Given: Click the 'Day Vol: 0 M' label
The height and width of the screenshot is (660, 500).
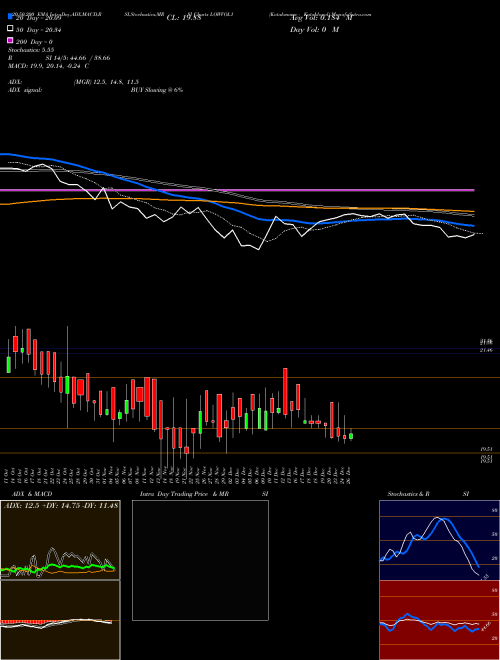Looking at the screenshot, I should click(x=315, y=29).
